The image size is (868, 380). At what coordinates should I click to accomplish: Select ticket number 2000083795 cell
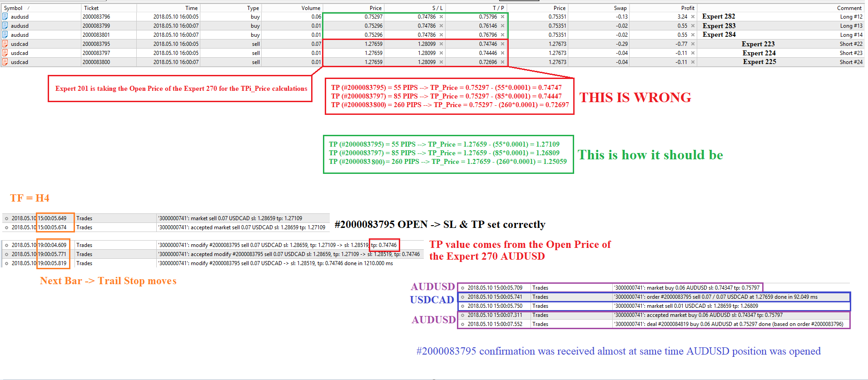coord(109,44)
